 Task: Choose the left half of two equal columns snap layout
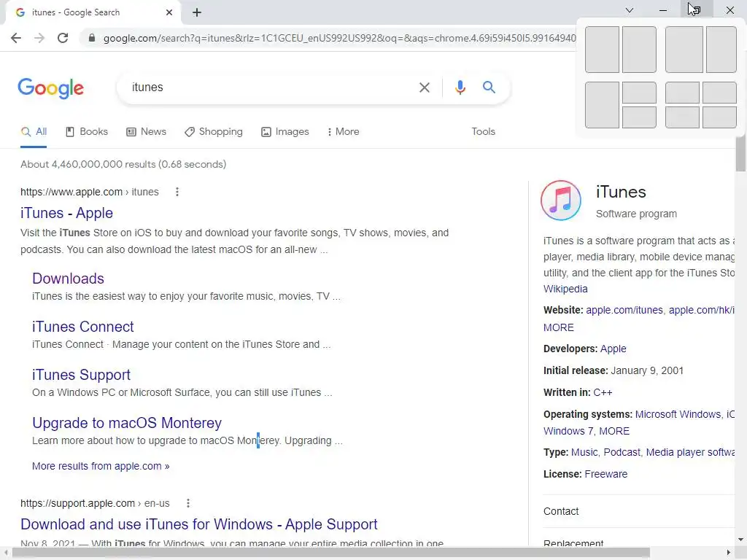point(602,50)
